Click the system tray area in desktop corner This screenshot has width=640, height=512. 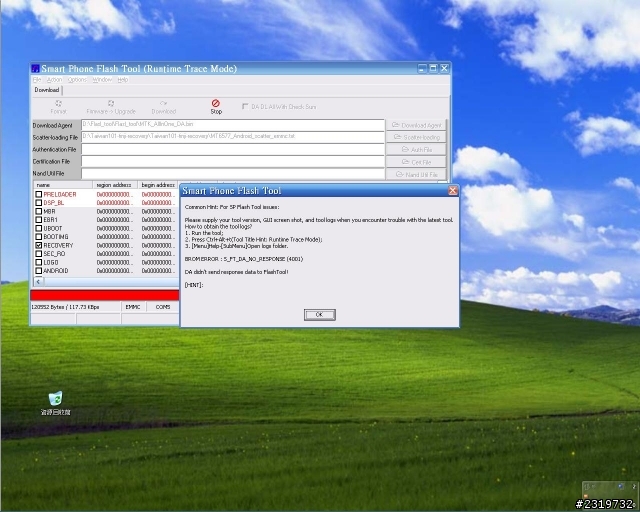(609, 490)
